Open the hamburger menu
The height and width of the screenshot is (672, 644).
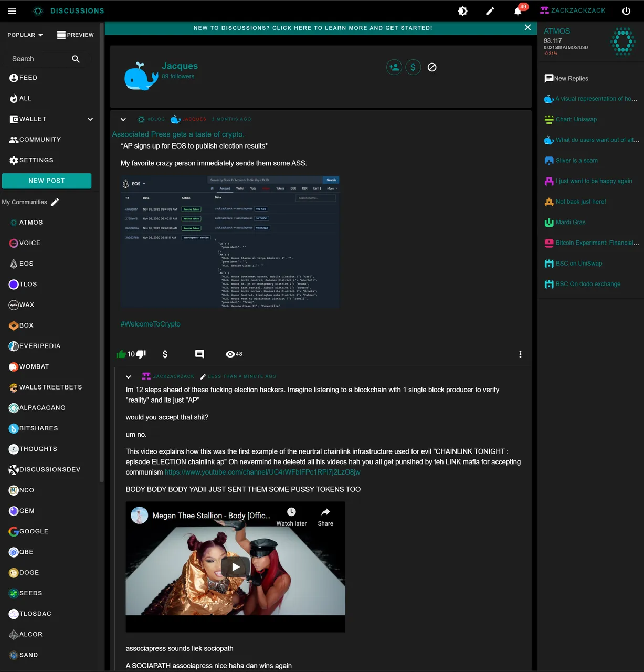[x=12, y=11]
